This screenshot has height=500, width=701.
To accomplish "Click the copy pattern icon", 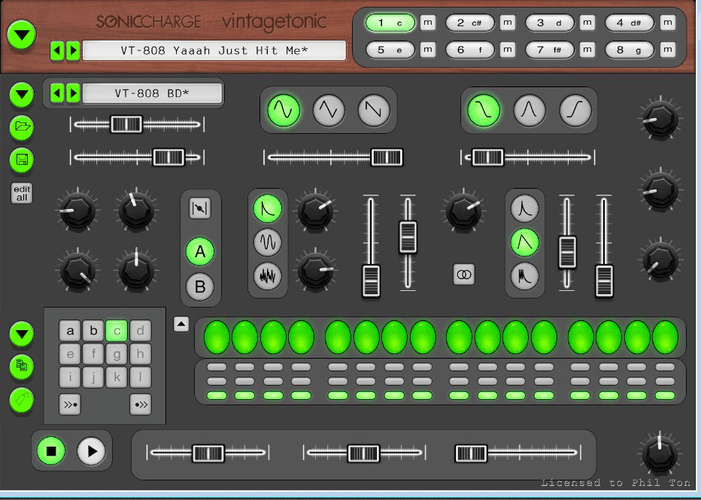I will tap(22, 366).
